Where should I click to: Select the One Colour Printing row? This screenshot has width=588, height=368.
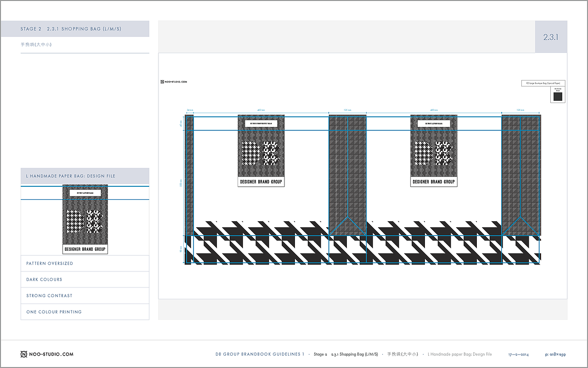click(85, 312)
